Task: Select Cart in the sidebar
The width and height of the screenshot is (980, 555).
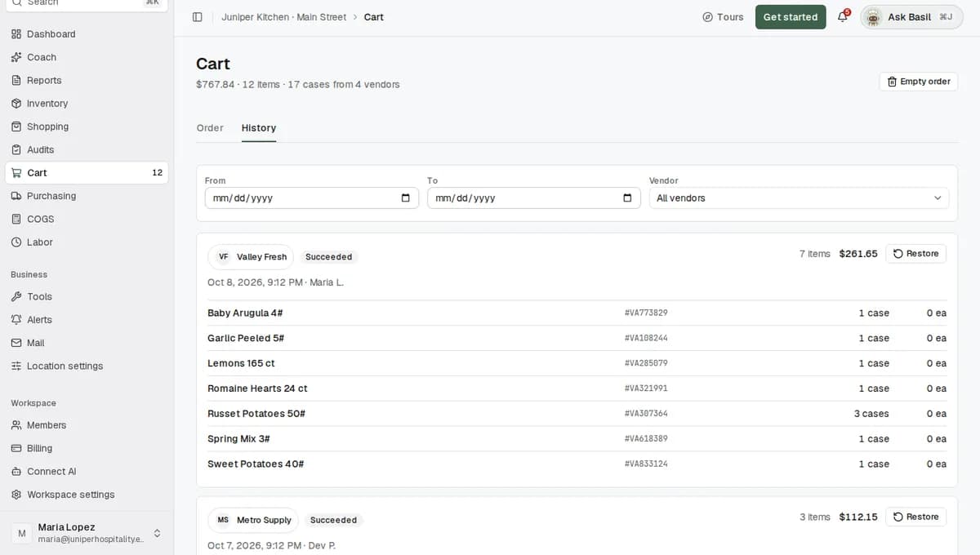Action: click(87, 173)
